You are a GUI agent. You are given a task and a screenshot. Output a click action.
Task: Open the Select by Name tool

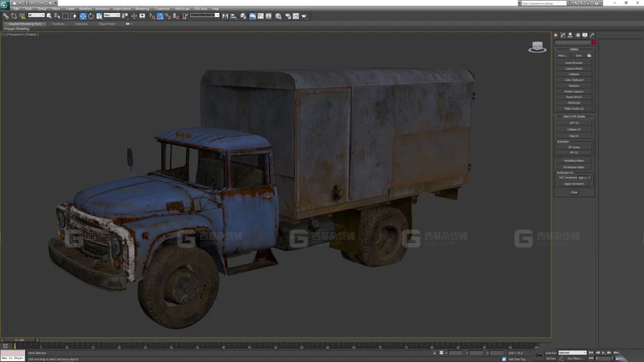(57, 16)
